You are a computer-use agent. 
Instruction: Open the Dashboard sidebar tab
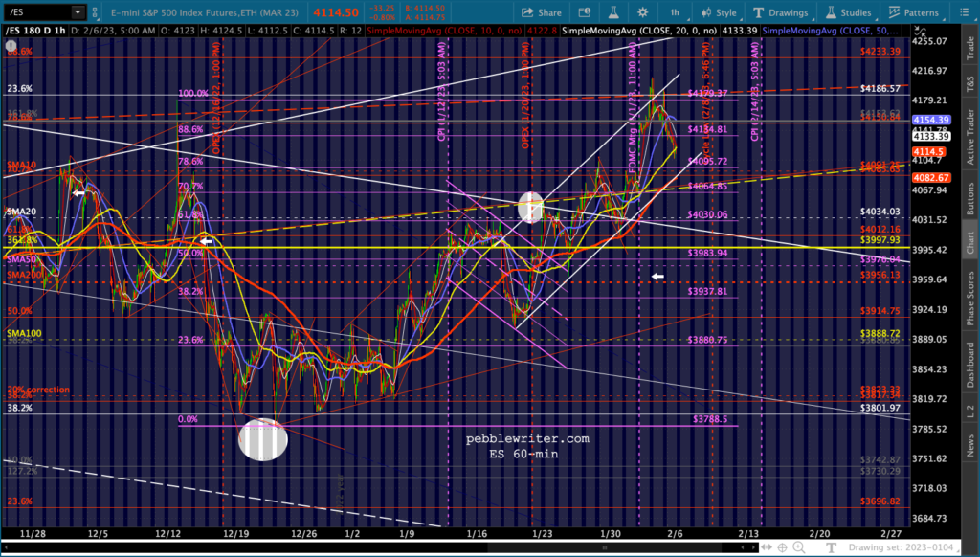click(970, 364)
